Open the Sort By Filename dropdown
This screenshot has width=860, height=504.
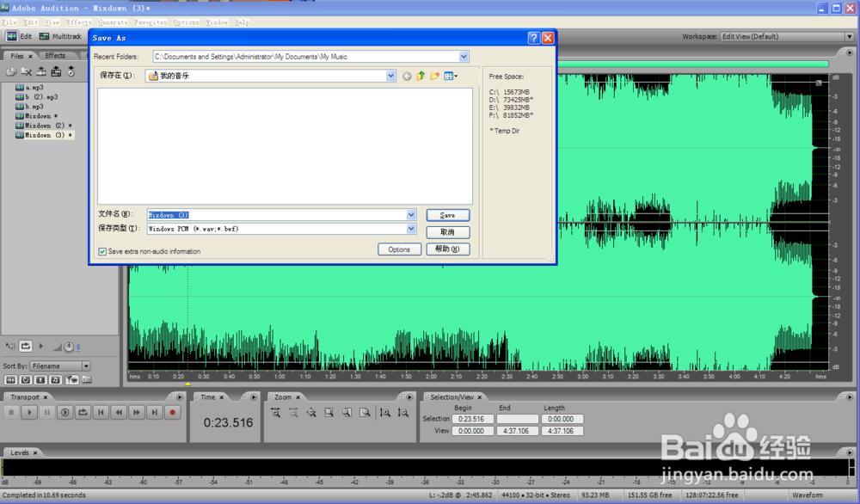(x=60, y=366)
